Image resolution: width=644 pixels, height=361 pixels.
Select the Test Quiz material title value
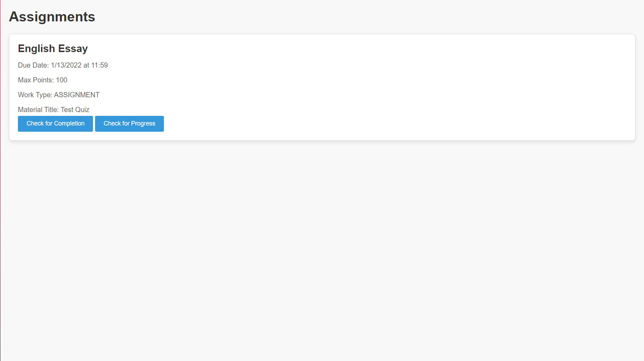pyautogui.click(x=75, y=110)
